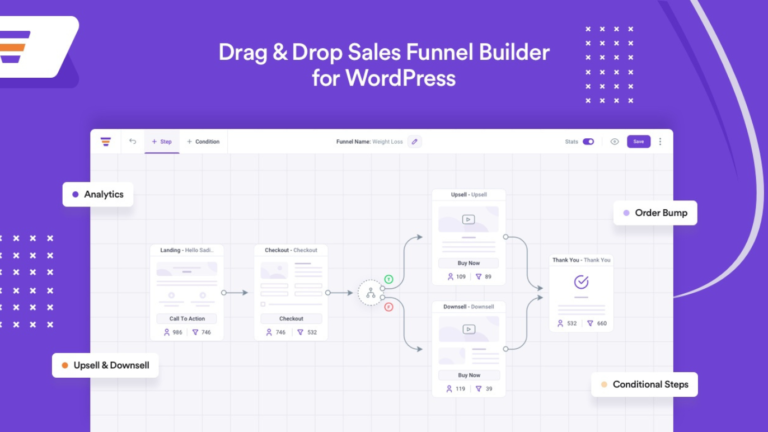
Task: Open the three-dot more options menu
Action: [660, 142]
